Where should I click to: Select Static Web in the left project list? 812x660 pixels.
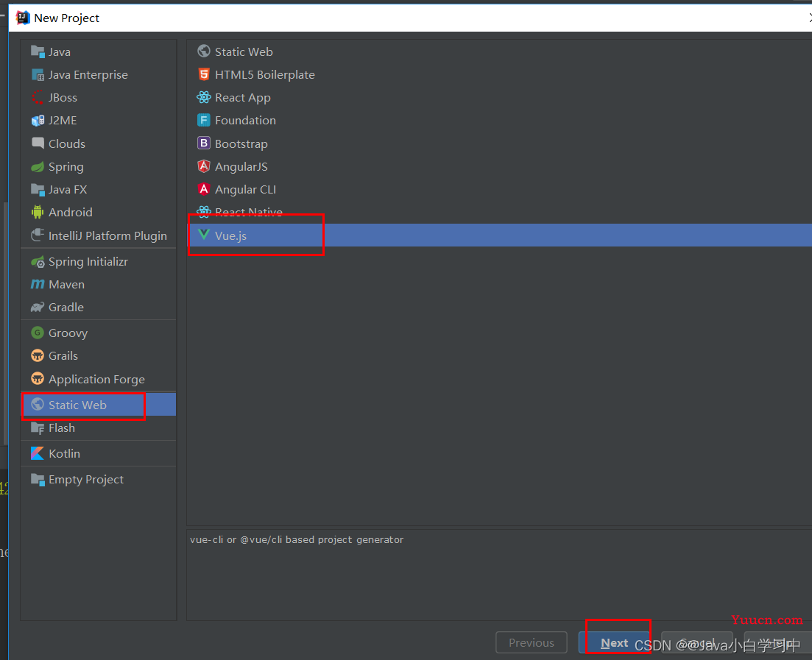coord(99,405)
